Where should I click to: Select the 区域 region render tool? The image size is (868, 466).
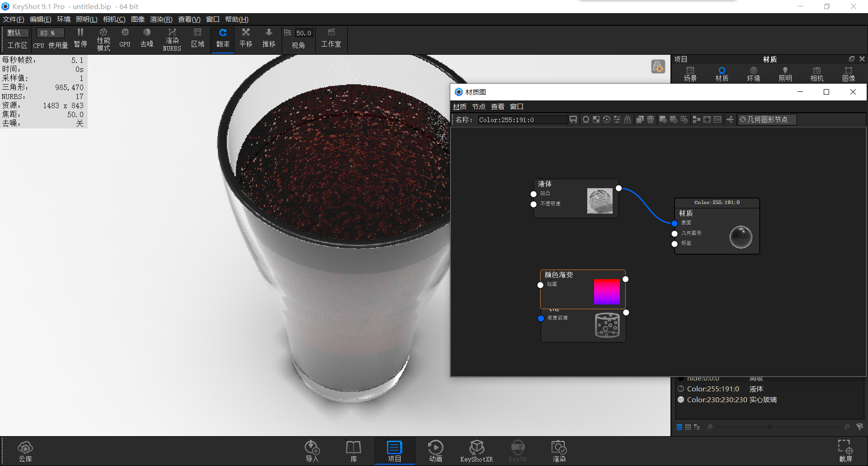coord(198,38)
